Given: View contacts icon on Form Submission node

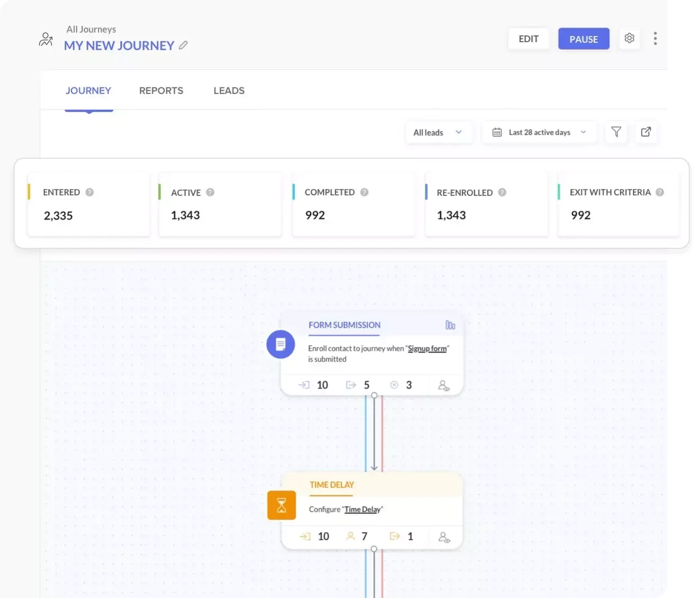Looking at the screenshot, I should [443, 385].
